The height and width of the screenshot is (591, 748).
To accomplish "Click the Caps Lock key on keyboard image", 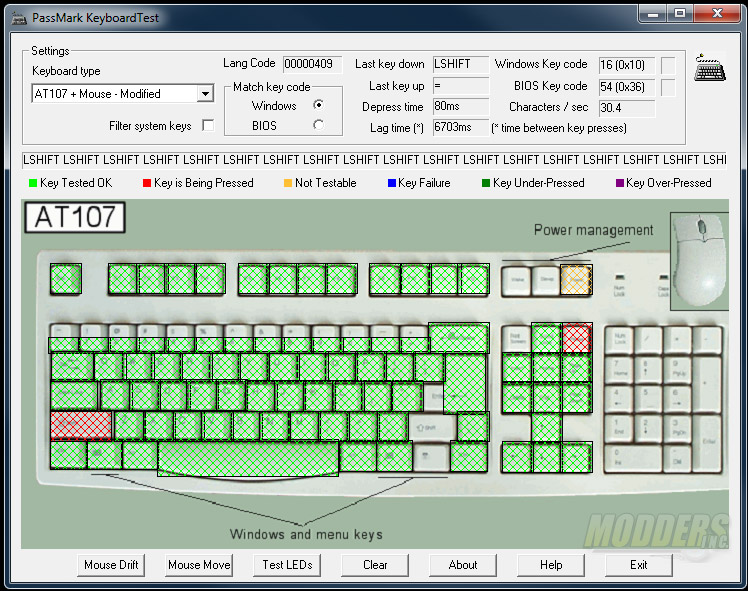I will click(74, 396).
